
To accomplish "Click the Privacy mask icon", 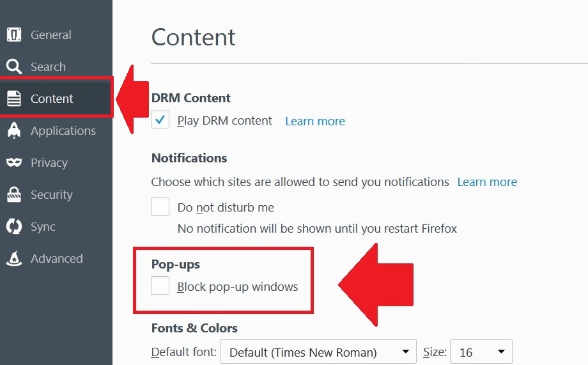I will click(14, 162).
